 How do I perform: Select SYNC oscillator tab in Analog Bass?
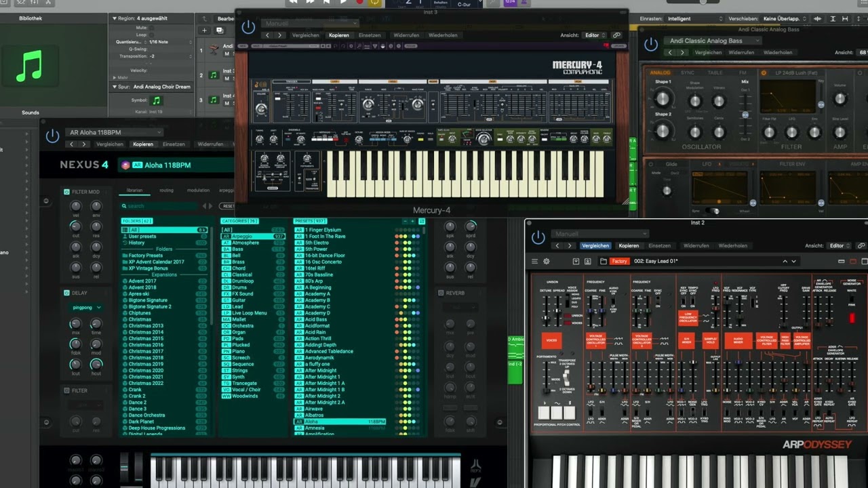688,73
